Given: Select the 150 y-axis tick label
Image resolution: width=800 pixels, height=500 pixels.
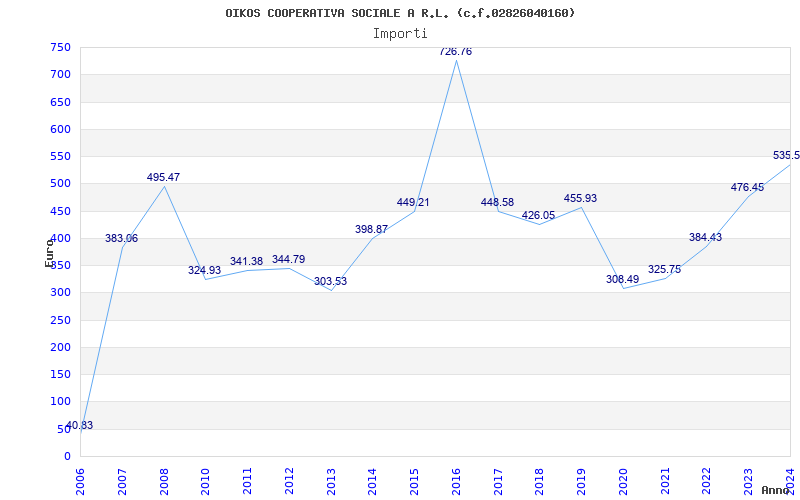Looking at the screenshot, I should [x=60, y=375].
